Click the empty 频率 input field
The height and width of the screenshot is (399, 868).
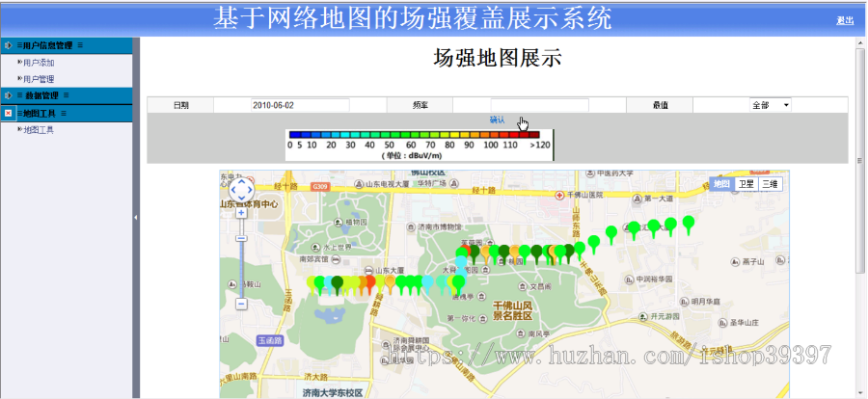point(540,105)
